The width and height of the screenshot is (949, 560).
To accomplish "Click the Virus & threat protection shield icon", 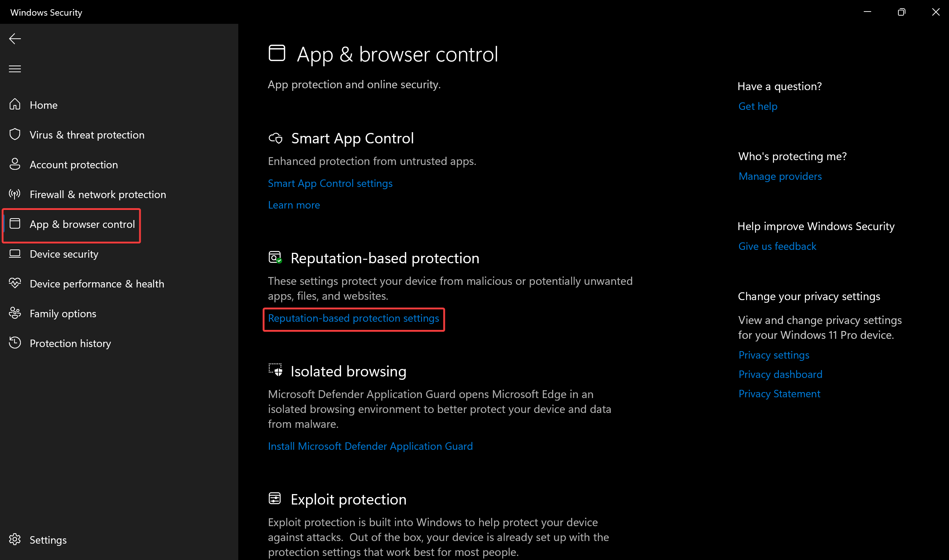I will [x=15, y=134].
